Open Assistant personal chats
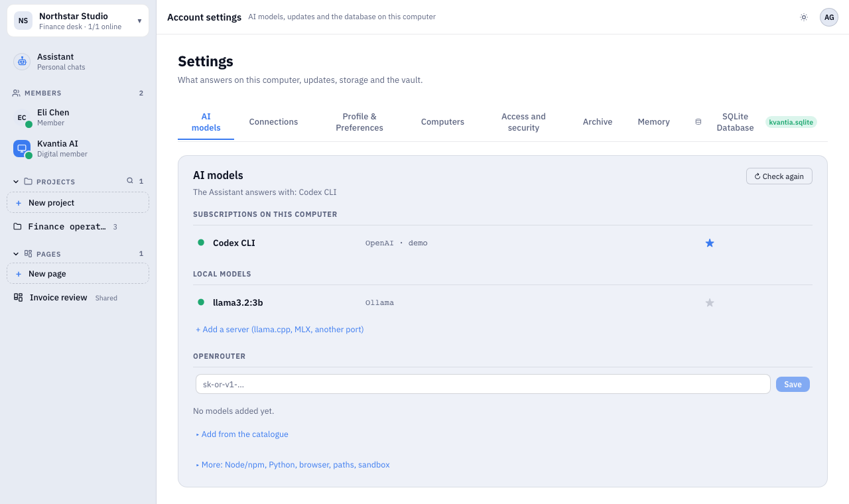The height and width of the screenshot is (504, 849). click(78, 62)
